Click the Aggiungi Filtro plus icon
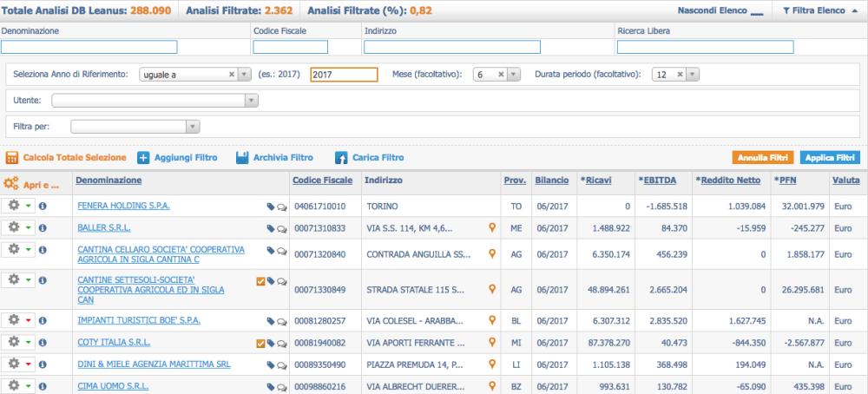Image resolution: width=868 pixels, height=394 pixels. 143,158
